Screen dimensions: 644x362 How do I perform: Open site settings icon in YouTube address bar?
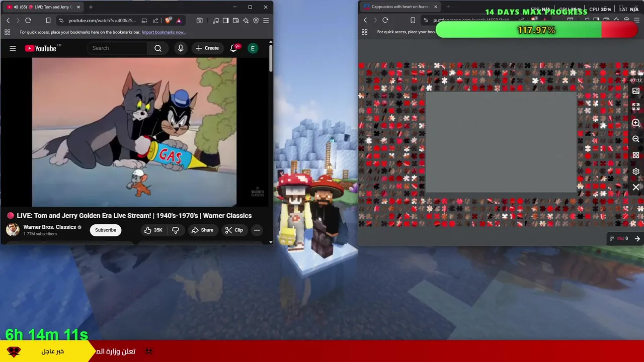click(x=61, y=21)
